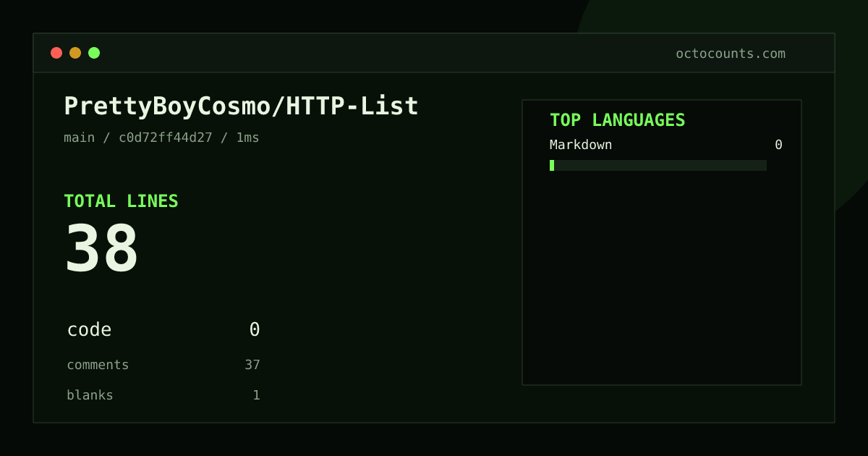This screenshot has width=868, height=456.
Task: Click the Markdown count value 0
Action: pos(778,145)
